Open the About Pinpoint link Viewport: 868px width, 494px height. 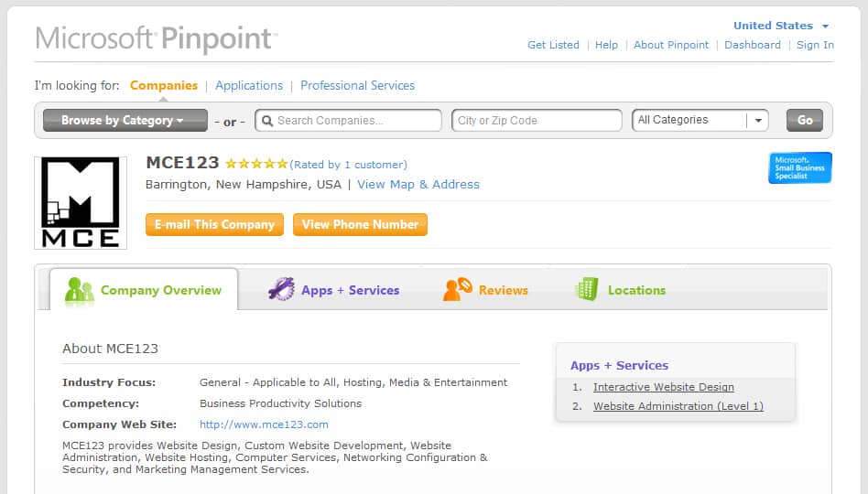(671, 45)
